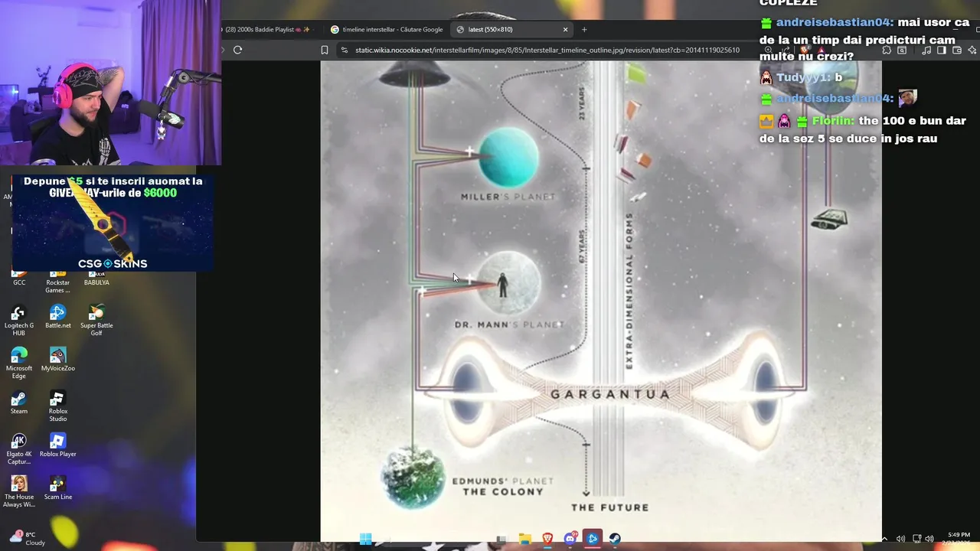This screenshot has height=551, width=980.
Task: Close the latest (550×810) tab
Action: [x=566, y=29]
